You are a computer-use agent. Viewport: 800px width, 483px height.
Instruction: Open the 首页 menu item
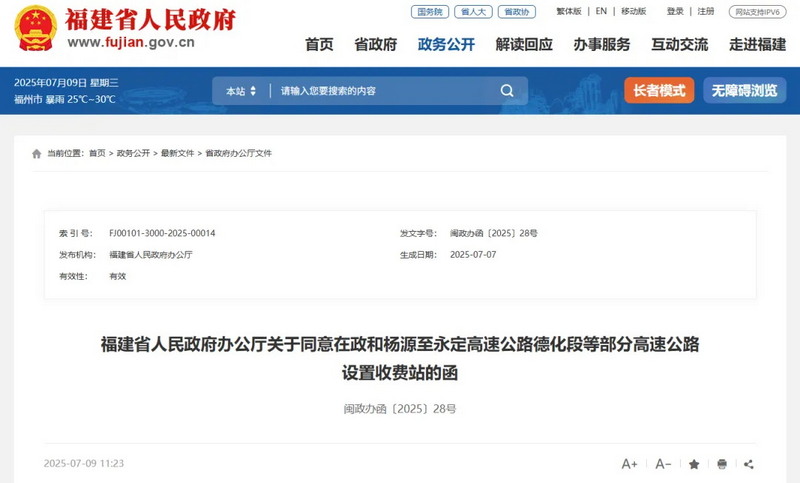pos(319,45)
